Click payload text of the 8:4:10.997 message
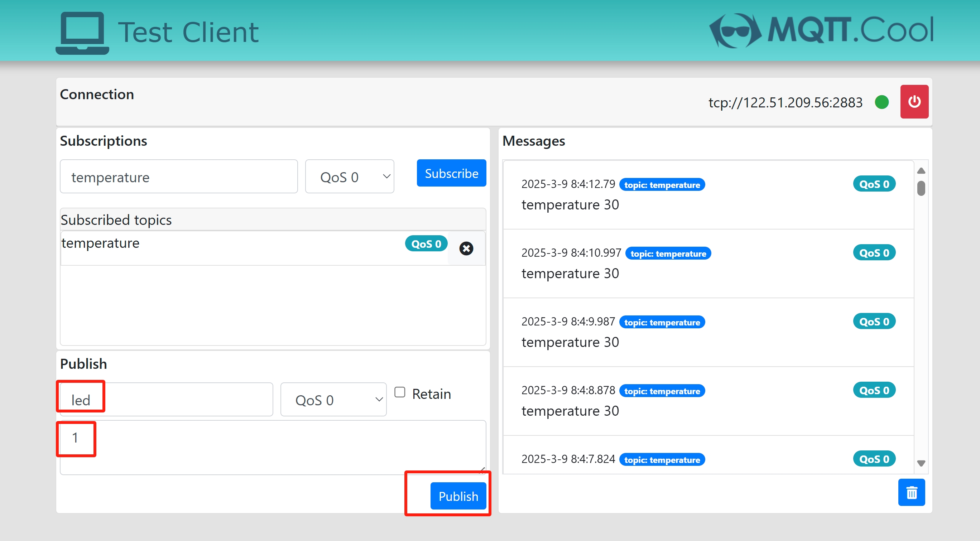 pyautogui.click(x=570, y=274)
